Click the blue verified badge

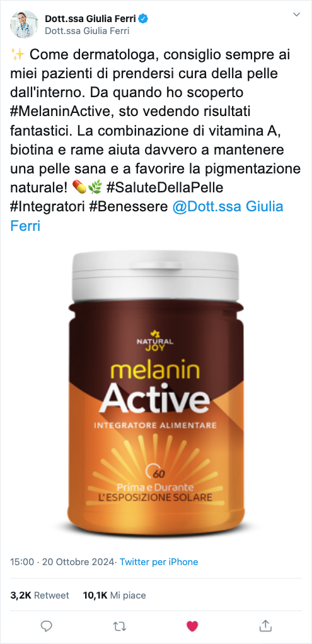[144, 19]
